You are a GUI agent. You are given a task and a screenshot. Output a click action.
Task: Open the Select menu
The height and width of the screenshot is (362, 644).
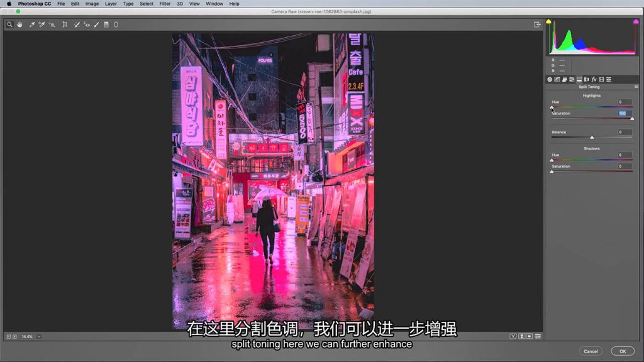[146, 4]
